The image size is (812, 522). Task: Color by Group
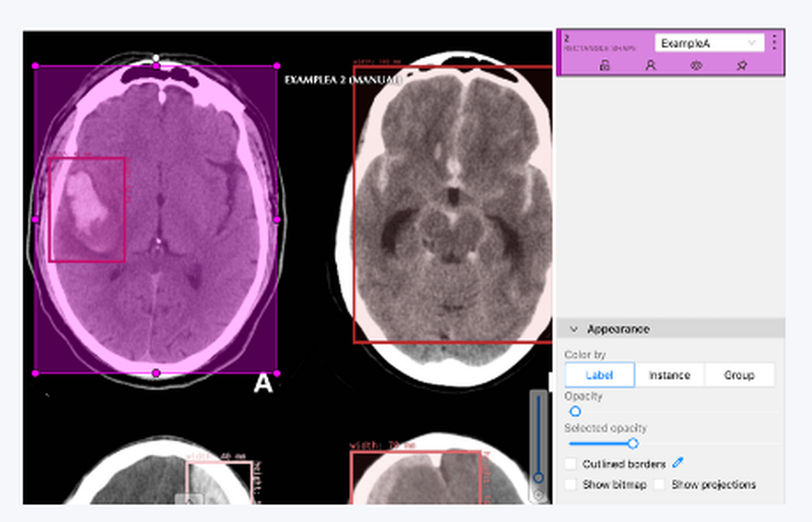click(x=739, y=375)
